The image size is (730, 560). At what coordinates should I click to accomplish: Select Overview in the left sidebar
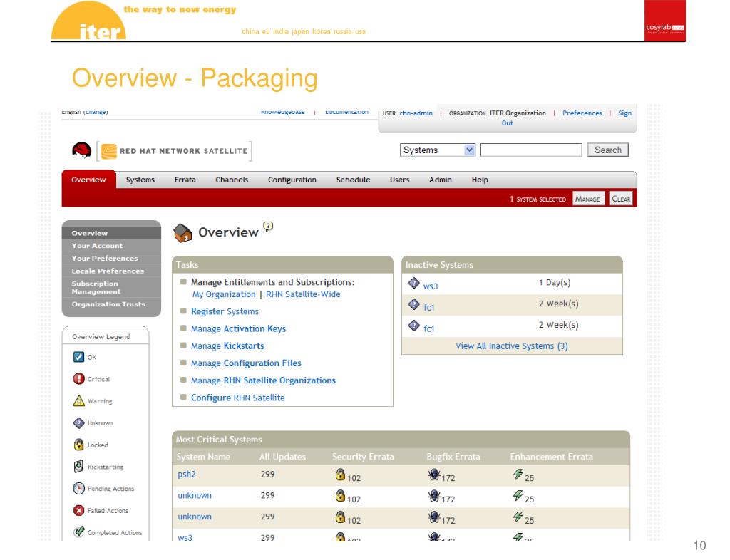[x=111, y=233]
